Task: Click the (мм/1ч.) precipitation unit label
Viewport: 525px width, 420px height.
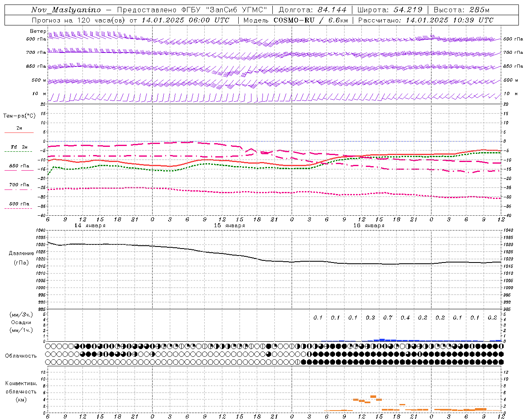Action: point(21,330)
